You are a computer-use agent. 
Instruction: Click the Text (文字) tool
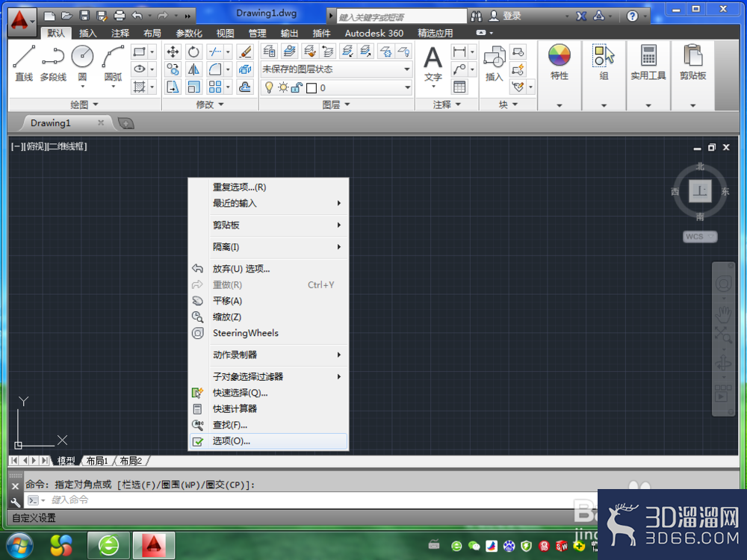[x=433, y=63]
